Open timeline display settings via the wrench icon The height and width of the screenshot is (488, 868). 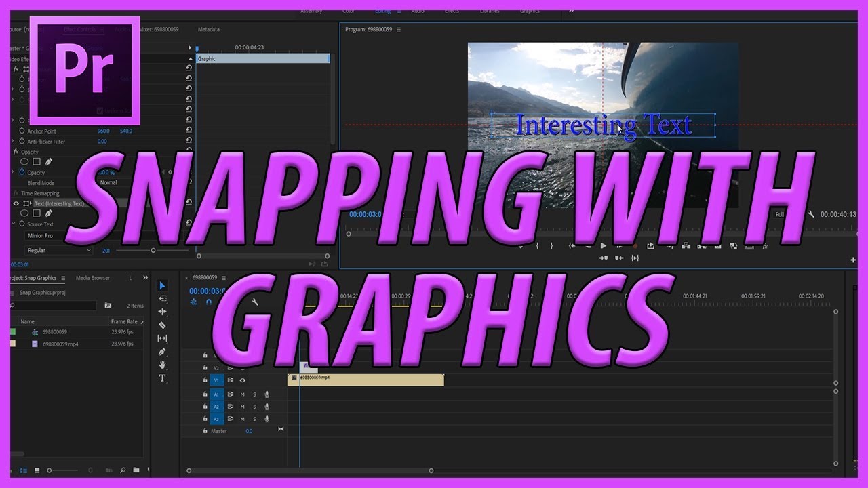tap(256, 301)
